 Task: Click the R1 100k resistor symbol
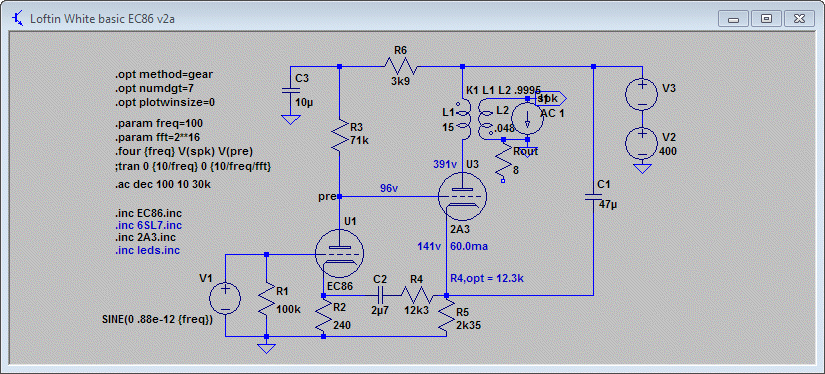coord(266,300)
